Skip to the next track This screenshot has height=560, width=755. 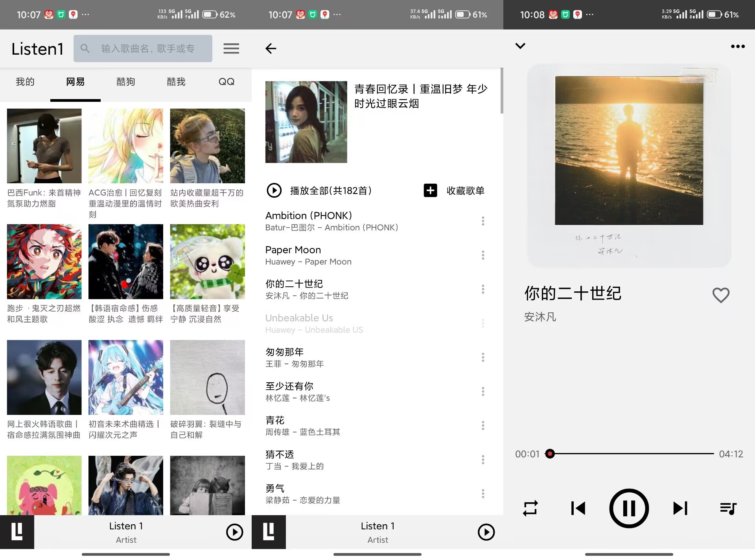(x=680, y=508)
